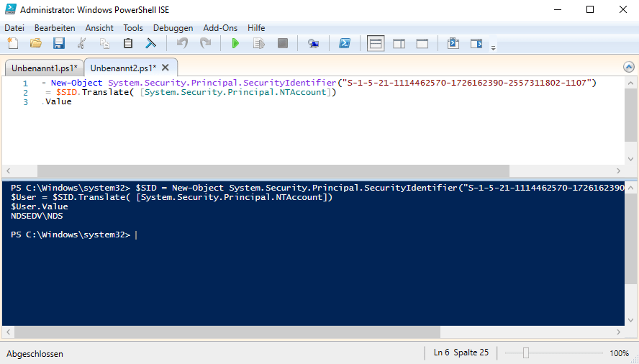Run the script with the green play button
This screenshot has width=639, height=364.
[235, 43]
